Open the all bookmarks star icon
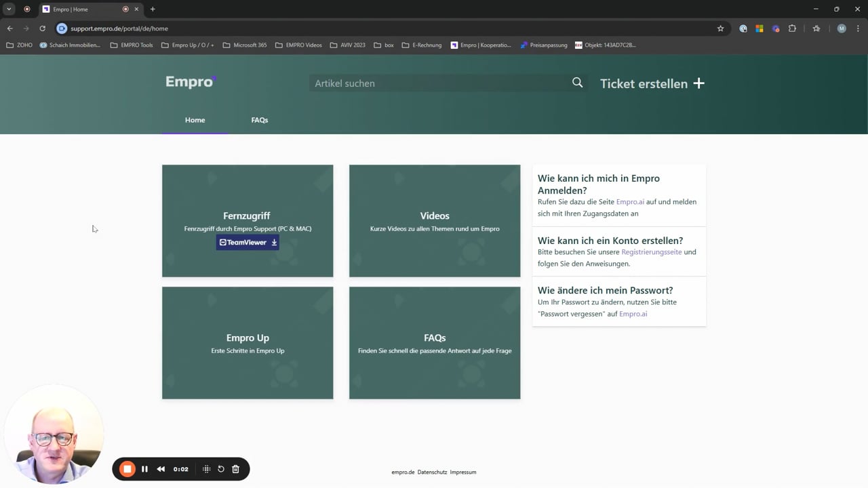This screenshot has height=488, width=868. [x=816, y=28]
